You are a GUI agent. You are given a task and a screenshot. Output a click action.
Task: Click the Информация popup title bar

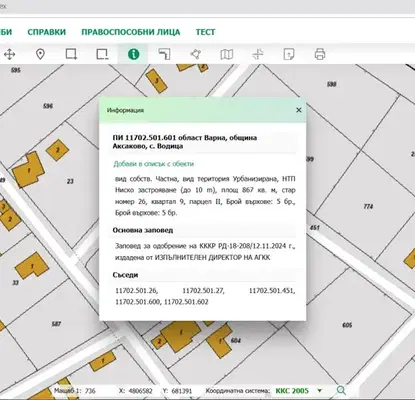pos(202,110)
